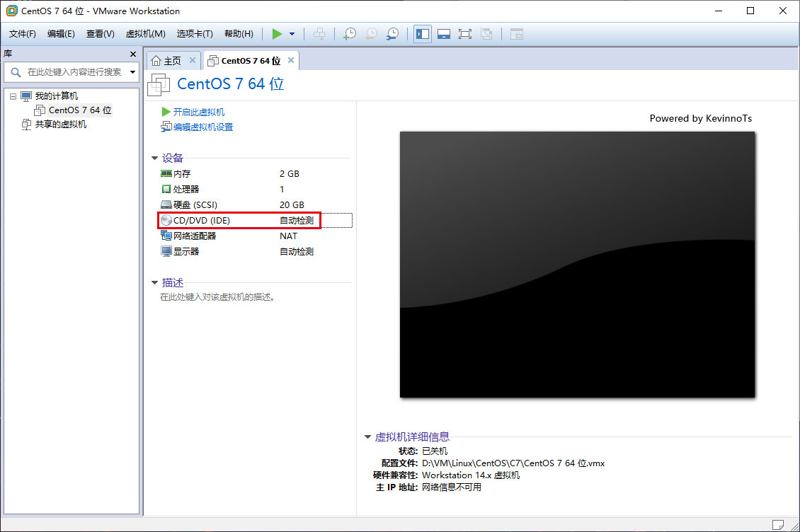Collapse the 虚拟机详细信息 section
The image size is (800, 532).
click(x=367, y=436)
